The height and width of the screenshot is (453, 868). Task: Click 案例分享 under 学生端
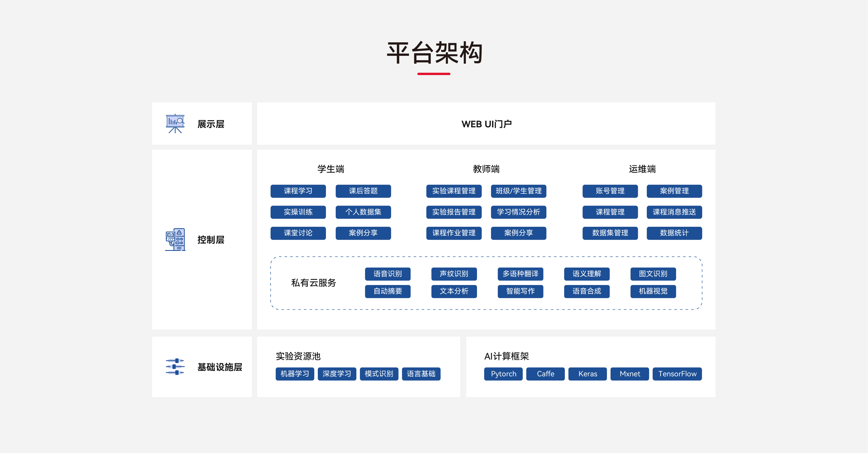point(363,233)
